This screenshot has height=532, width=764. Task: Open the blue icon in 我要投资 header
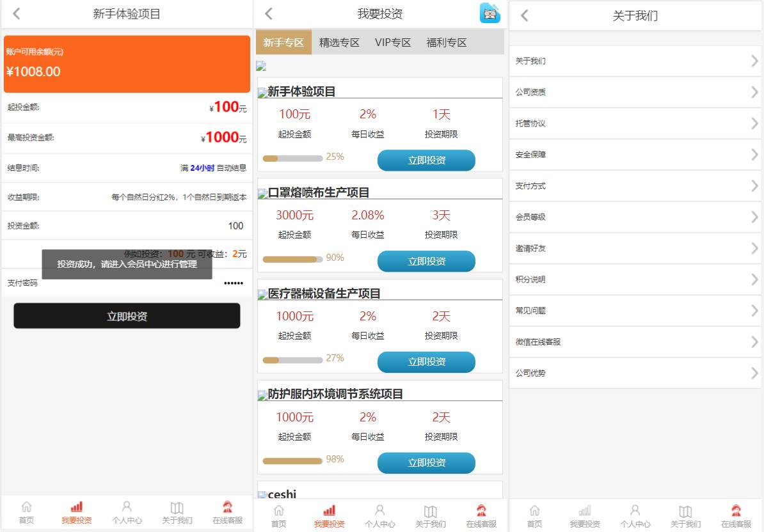coord(490,13)
